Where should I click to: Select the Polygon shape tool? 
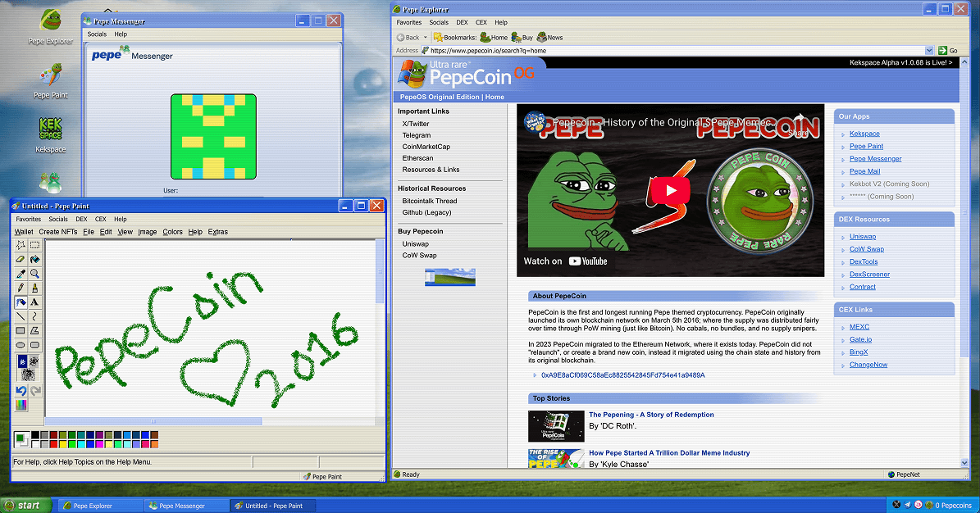click(x=35, y=330)
